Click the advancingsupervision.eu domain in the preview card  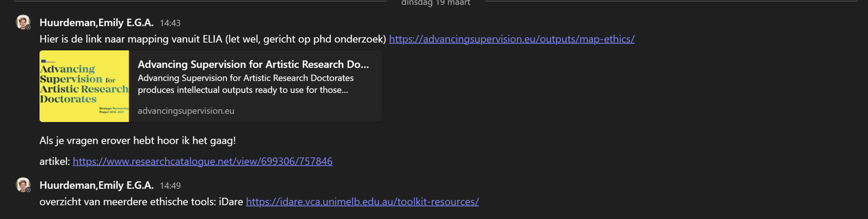(186, 111)
